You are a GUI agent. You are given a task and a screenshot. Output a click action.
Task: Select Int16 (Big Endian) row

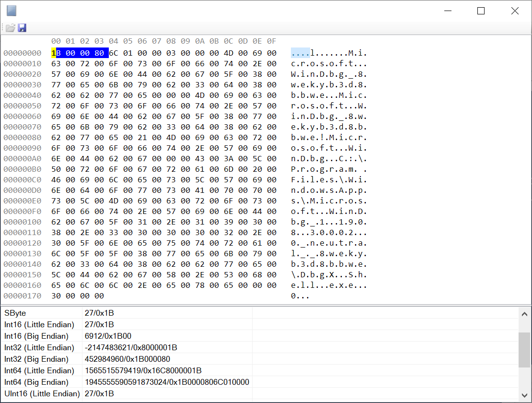pyautogui.click(x=260, y=336)
